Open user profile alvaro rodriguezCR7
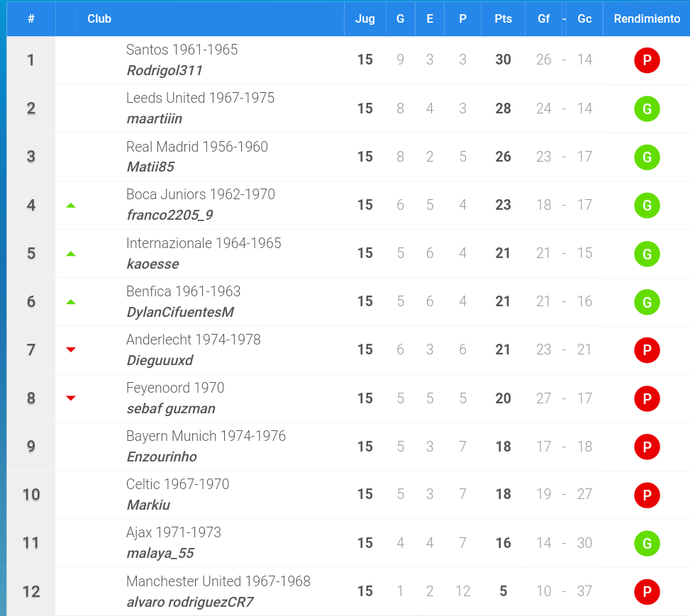This screenshot has width=690, height=616. pos(190,602)
